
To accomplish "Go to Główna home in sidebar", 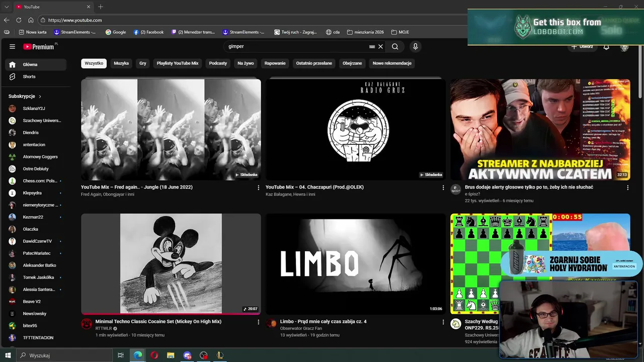I will 36,64.
